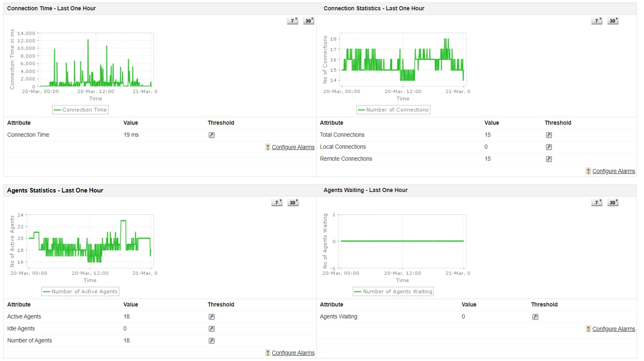Show 30-day data for Agents Waiting
This screenshot has width=644, height=361.
tap(613, 202)
